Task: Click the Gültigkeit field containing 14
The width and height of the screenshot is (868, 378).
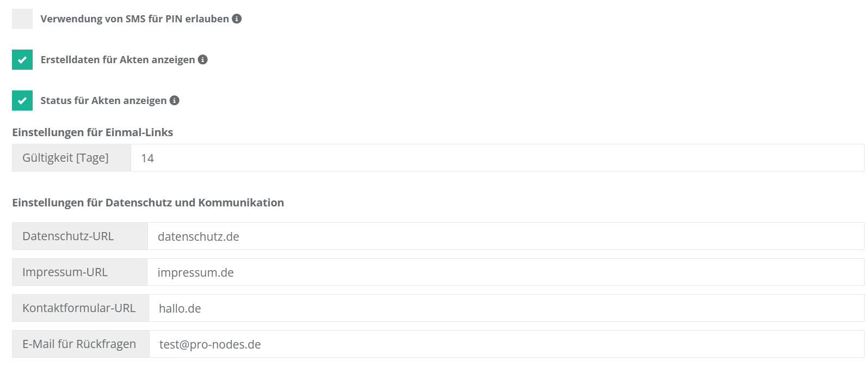Action: point(496,158)
